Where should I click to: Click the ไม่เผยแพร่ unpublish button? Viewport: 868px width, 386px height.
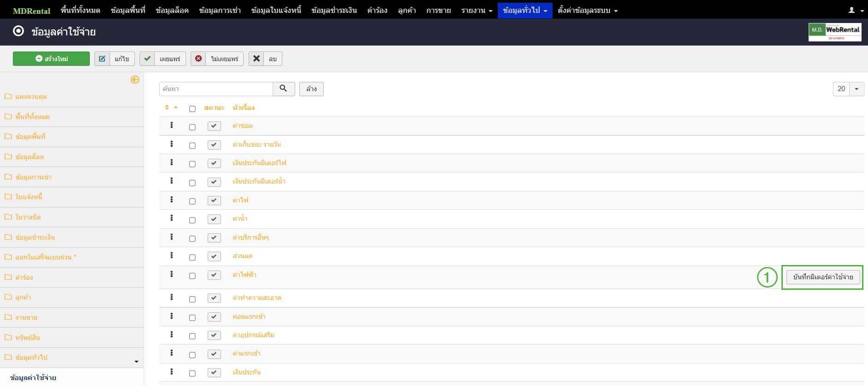(217, 59)
